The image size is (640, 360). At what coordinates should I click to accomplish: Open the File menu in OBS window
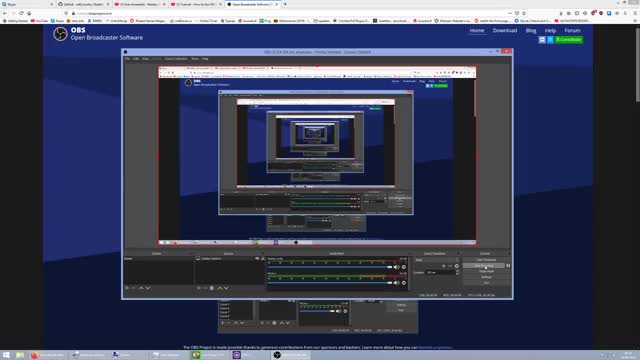pyautogui.click(x=127, y=59)
